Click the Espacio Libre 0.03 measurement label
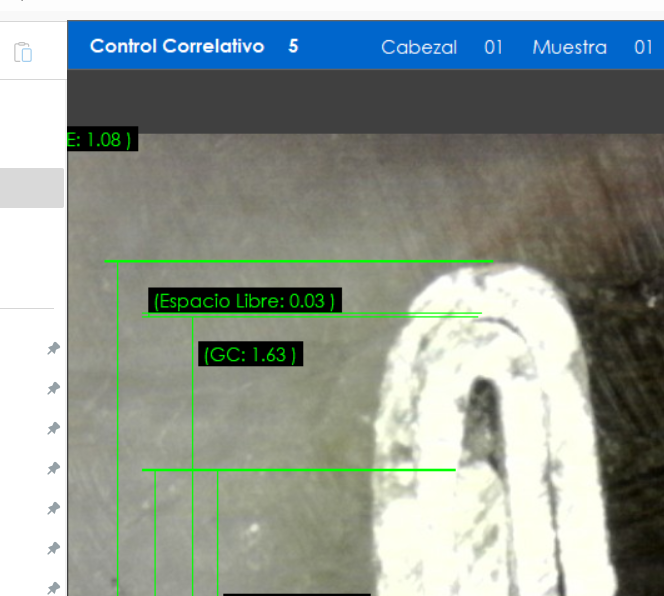Image resolution: width=664 pixels, height=596 pixels. pos(245,301)
